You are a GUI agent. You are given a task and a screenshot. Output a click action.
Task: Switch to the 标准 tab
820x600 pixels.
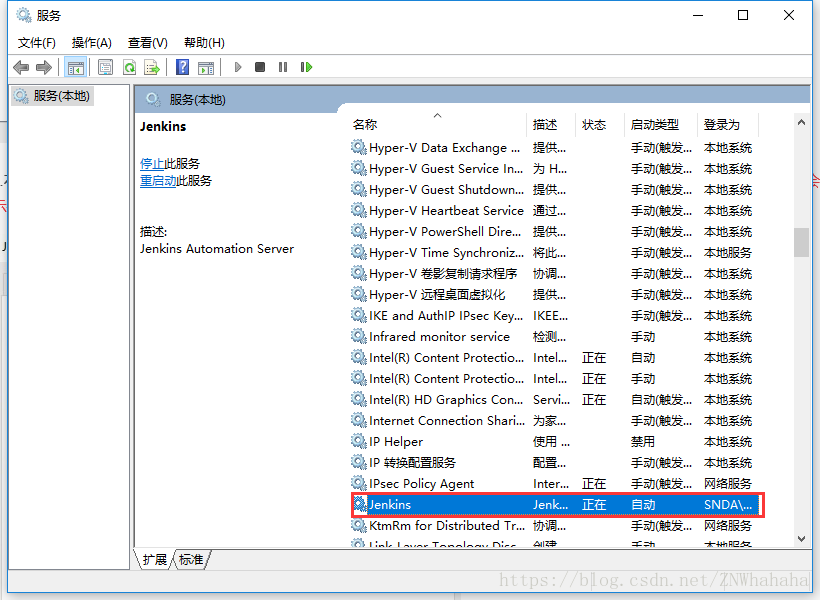click(191, 559)
